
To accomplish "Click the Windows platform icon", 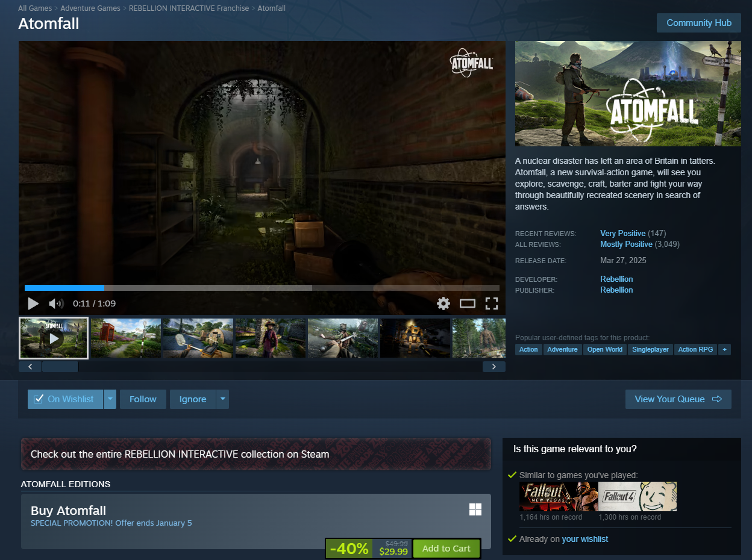I will 475,510.
